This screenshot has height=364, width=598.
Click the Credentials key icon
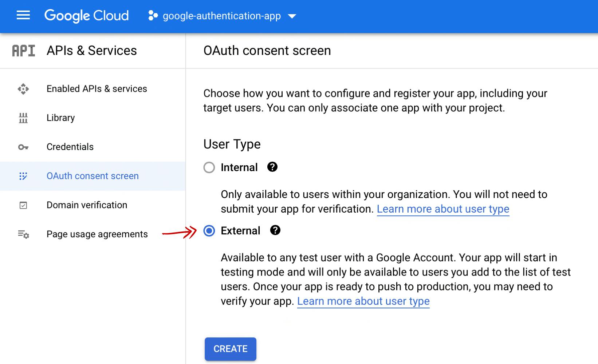[x=23, y=147]
